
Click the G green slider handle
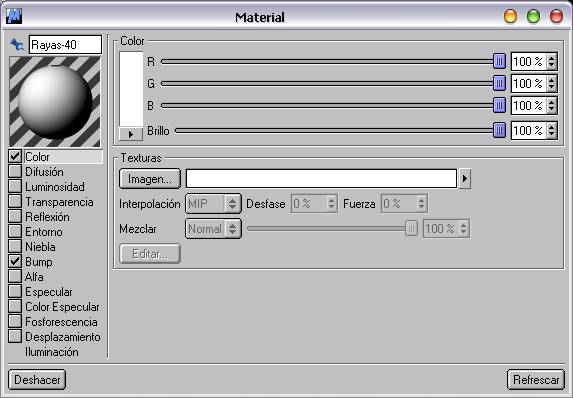pos(499,83)
